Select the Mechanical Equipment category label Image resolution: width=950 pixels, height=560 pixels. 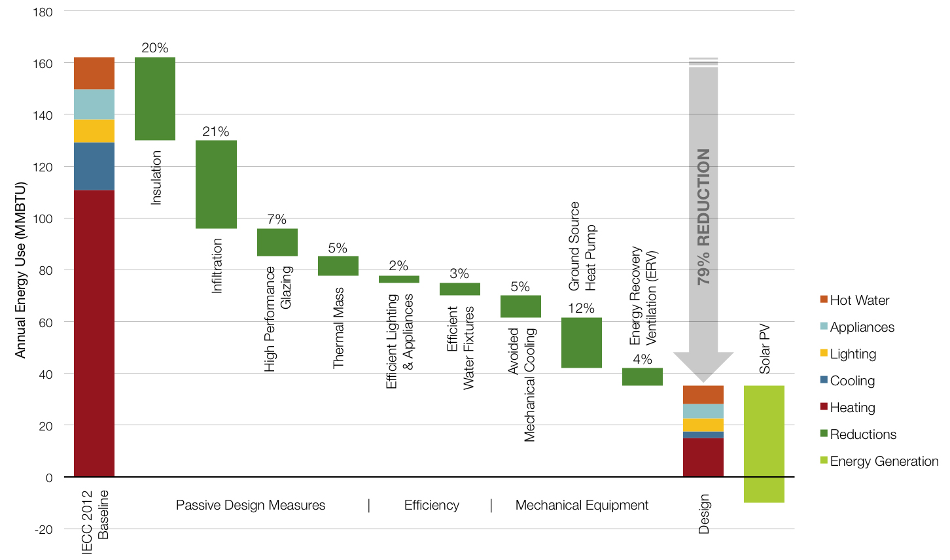click(582, 505)
